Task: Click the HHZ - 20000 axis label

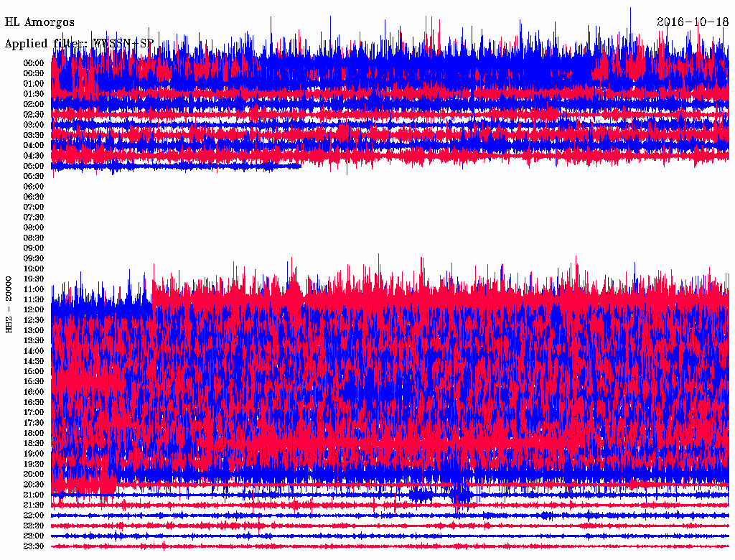Action: click(9, 304)
